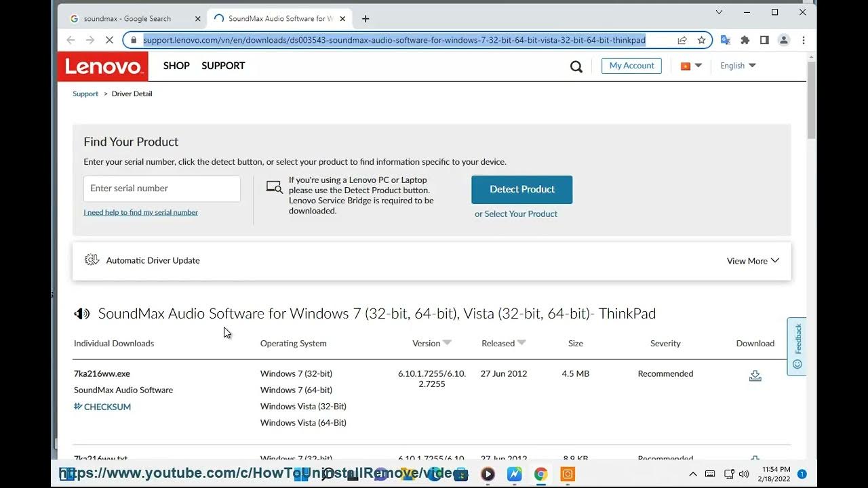Click the Support breadcrumb link

click(85, 94)
